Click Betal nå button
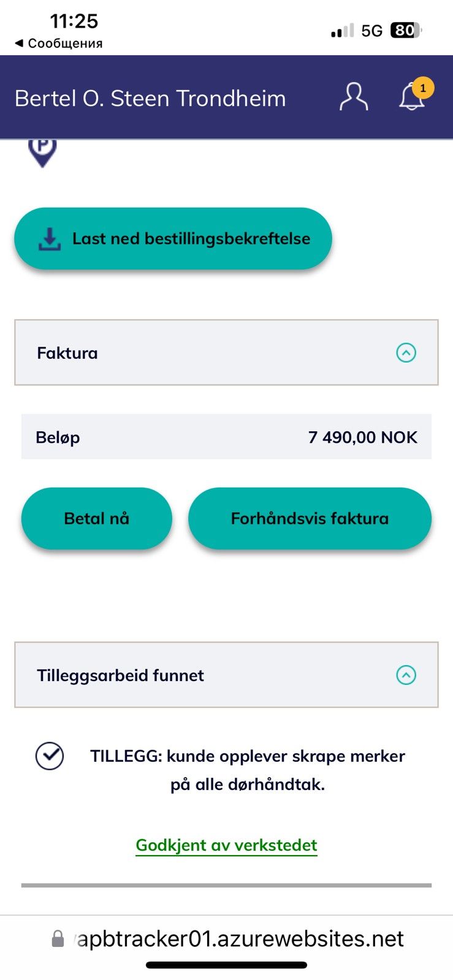The height and width of the screenshot is (980, 453). (97, 518)
